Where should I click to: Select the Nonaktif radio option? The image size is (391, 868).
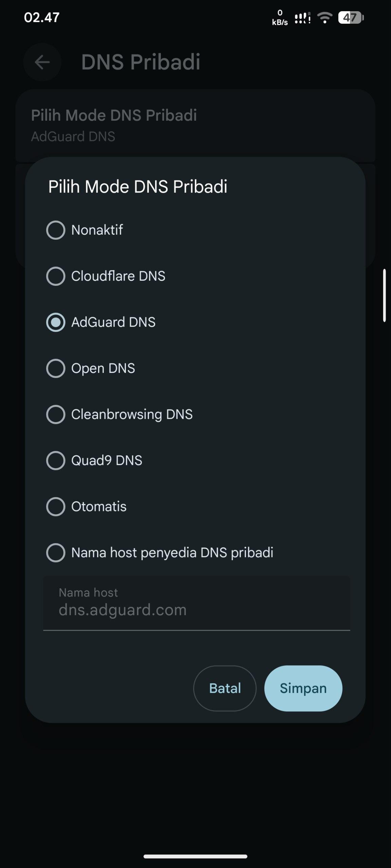[56, 230]
